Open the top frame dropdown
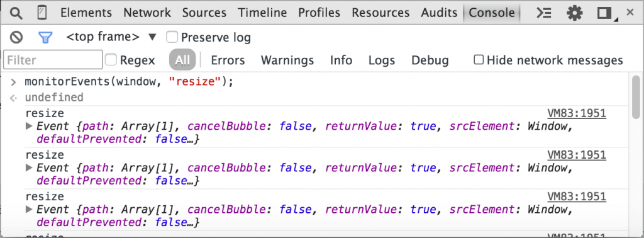The image size is (644, 238). [112, 37]
